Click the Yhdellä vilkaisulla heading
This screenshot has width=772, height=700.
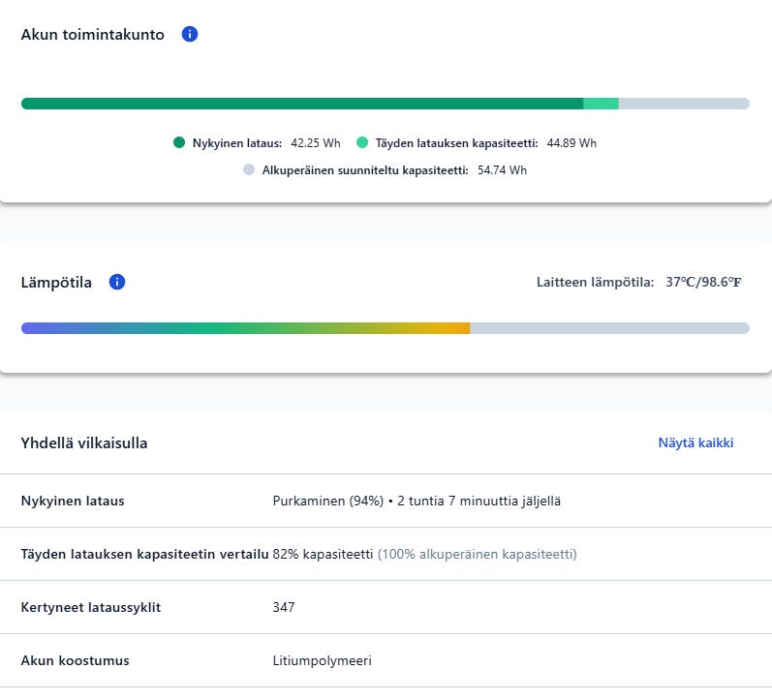(84, 443)
